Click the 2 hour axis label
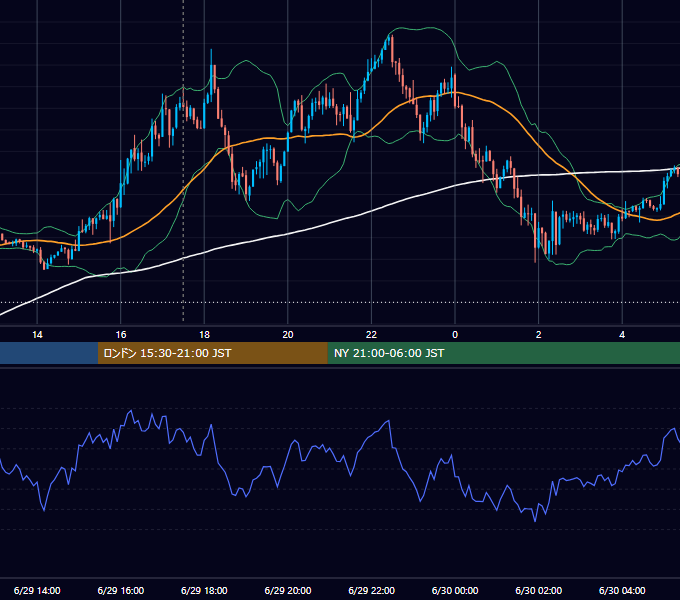 tap(539, 335)
